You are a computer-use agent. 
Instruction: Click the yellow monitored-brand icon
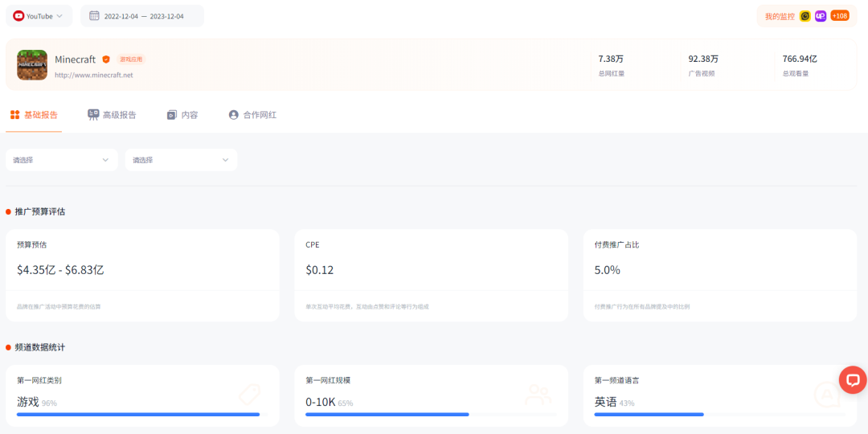[805, 16]
